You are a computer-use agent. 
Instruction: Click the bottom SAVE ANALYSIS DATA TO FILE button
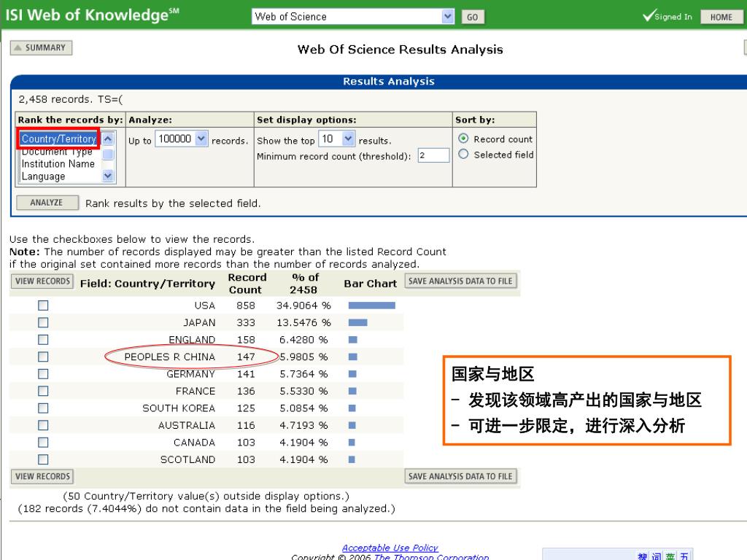click(x=460, y=476)
